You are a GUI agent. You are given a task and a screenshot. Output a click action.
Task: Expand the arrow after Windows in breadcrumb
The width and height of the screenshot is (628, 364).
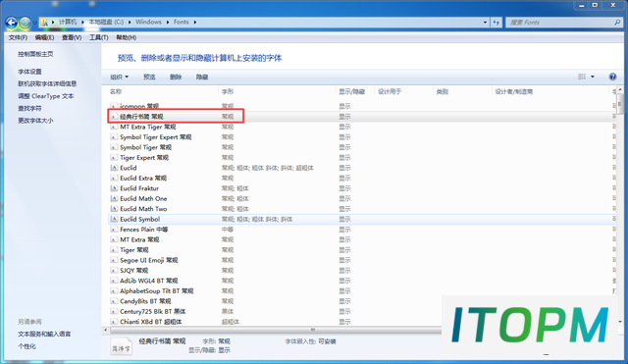coord(168,22)
